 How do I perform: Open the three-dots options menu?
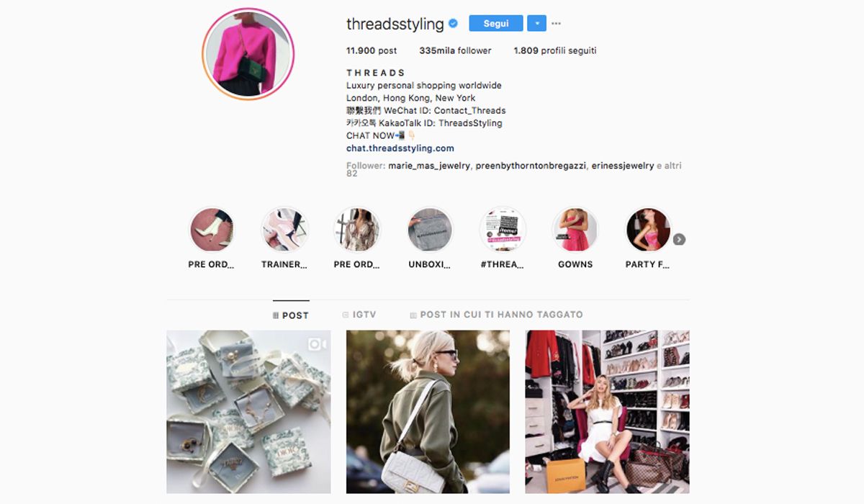pyautogui.click(x=556, y=24)
